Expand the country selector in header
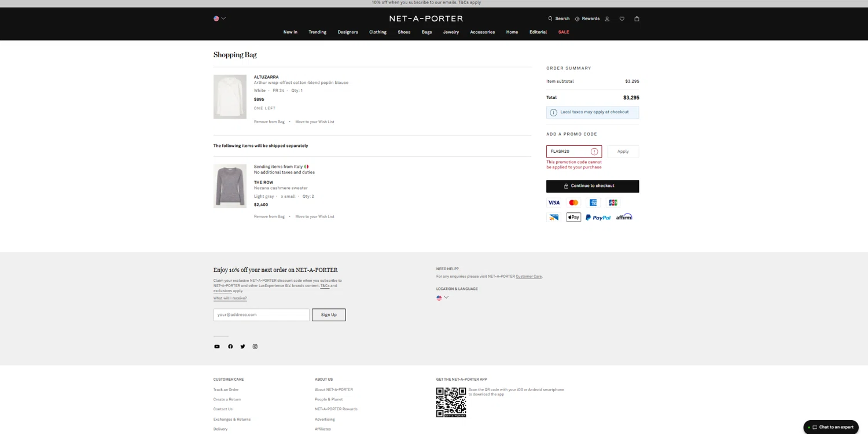 (x=219, y=19)
